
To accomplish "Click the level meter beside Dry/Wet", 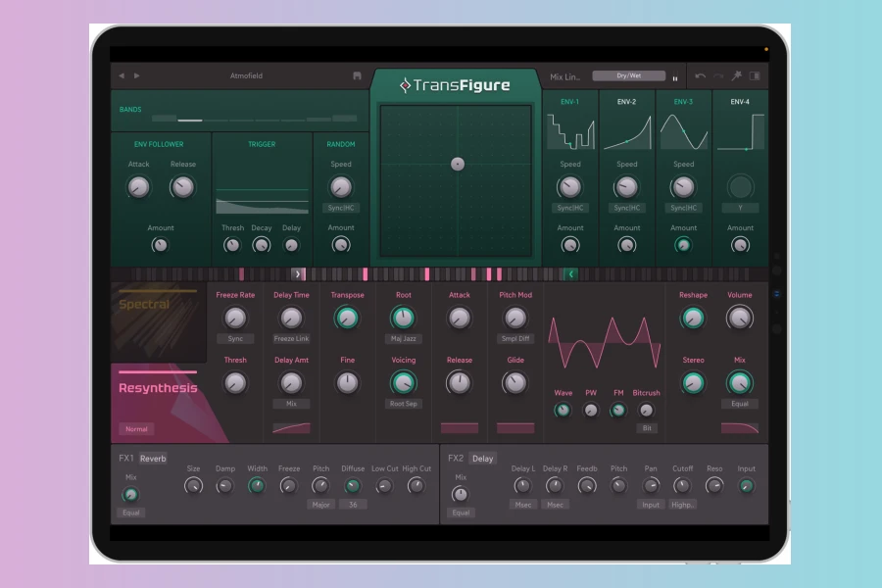I will [675, 77].
